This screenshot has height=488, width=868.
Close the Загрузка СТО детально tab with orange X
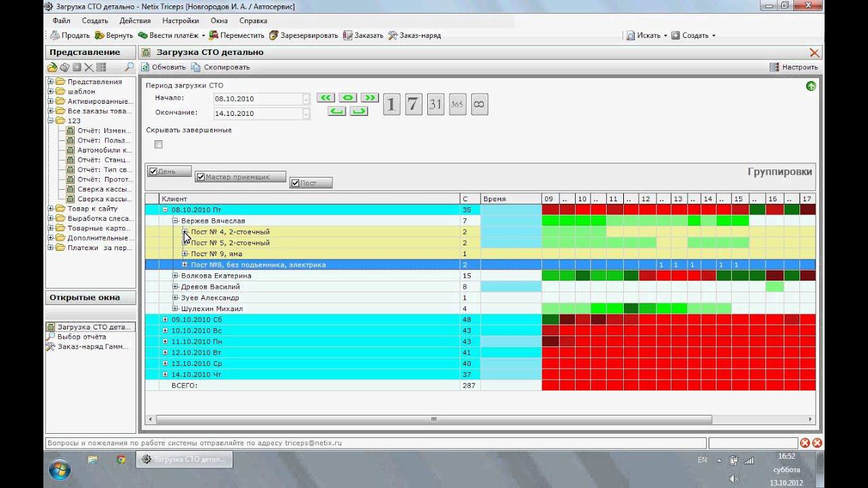click(x=814, y=52)
